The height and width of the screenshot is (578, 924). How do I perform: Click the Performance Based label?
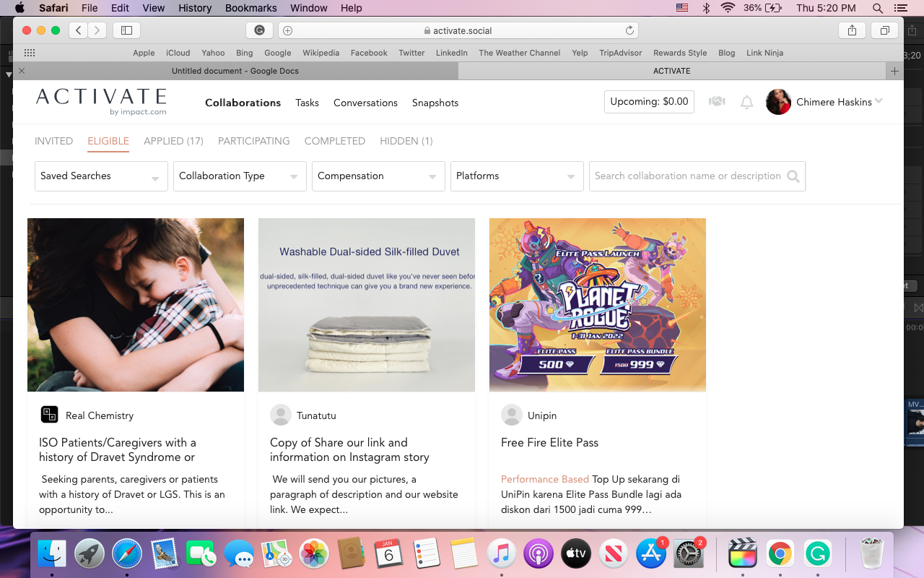click(545, 479)
